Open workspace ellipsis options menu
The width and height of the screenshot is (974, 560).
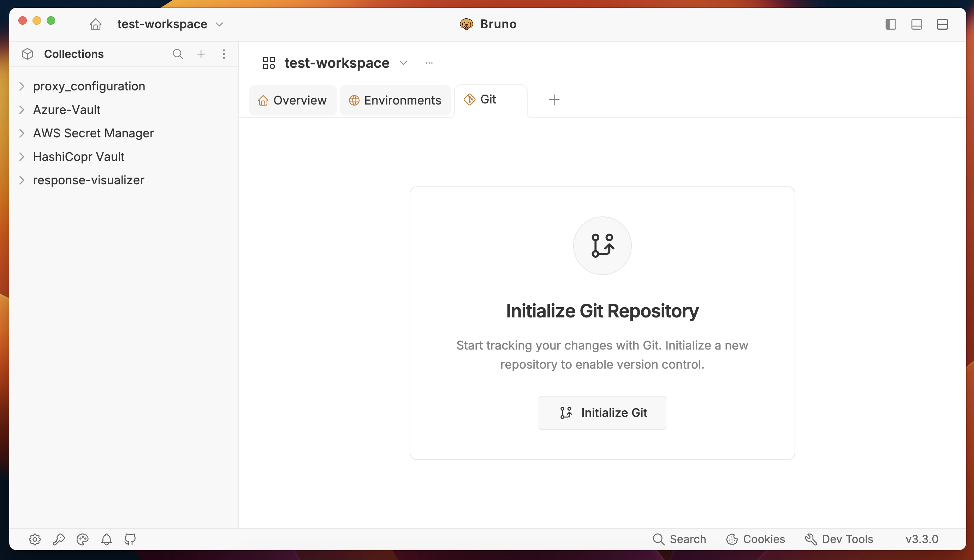click(429, 63)
